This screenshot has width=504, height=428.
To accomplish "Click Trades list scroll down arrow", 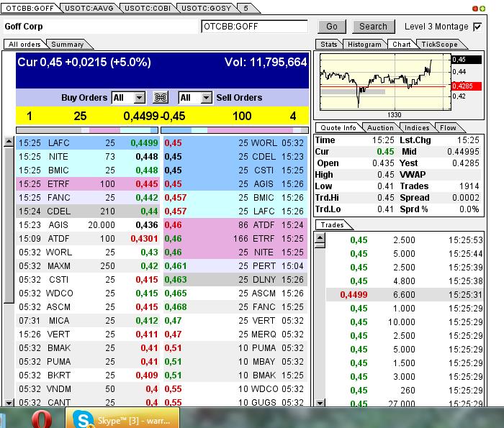I will [x=320, y=402].
